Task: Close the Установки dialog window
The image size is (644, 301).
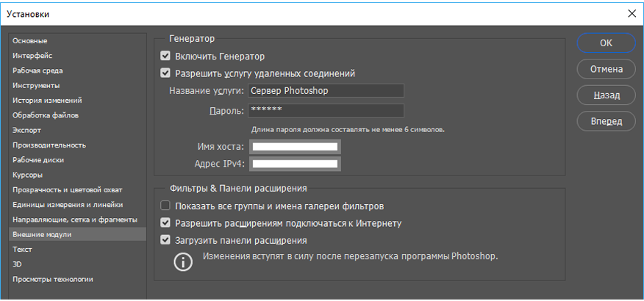Action: (631, 13)
